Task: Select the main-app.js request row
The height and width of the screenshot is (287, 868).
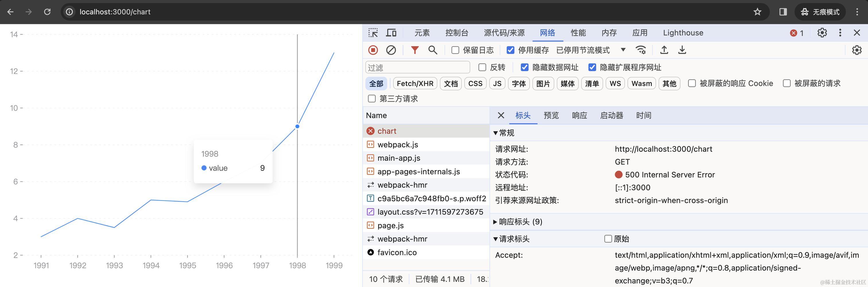Action: coord(426,158)
